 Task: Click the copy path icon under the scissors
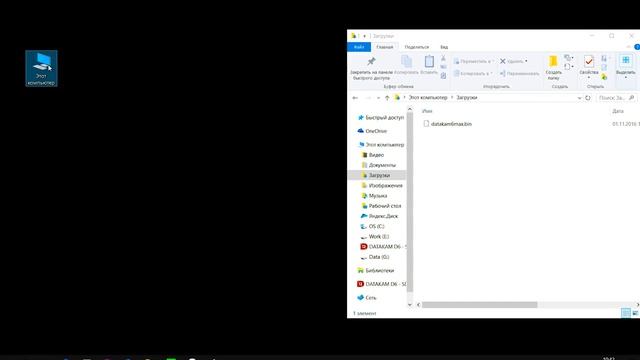(443, 67)
